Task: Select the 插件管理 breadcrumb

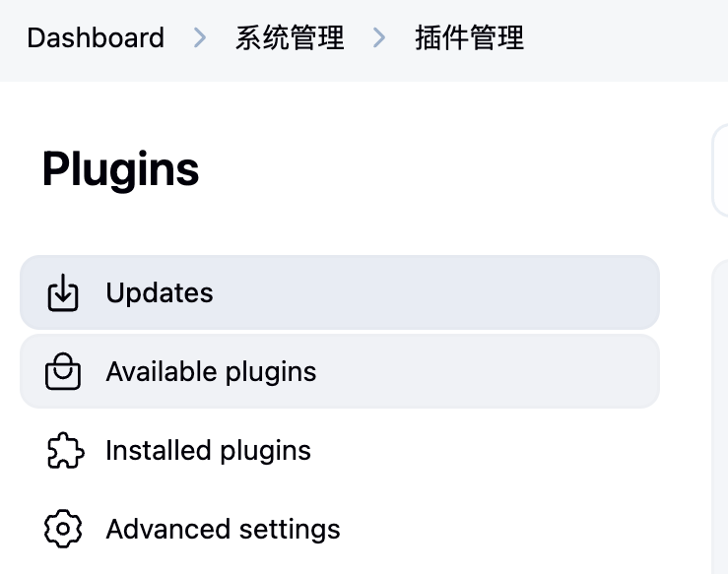Action: coord(469,38)
